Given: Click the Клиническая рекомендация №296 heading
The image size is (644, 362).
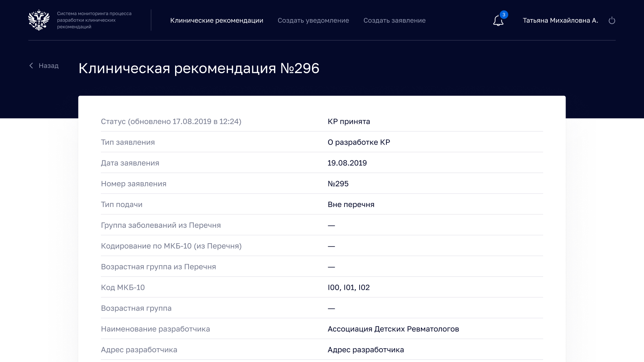Looking at the screenshot, I should pos(199,68).
